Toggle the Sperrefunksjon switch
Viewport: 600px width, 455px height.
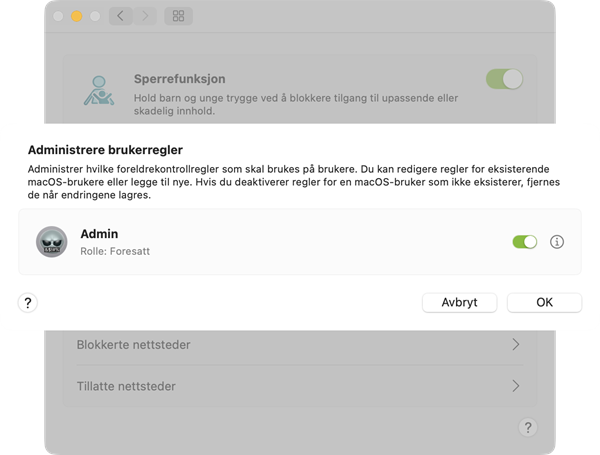click(504, 79)
